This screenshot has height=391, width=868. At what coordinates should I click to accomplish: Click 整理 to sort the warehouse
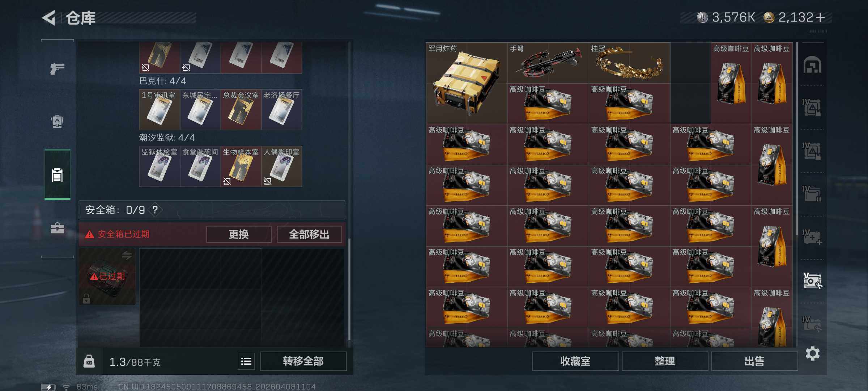pos(665,361)
